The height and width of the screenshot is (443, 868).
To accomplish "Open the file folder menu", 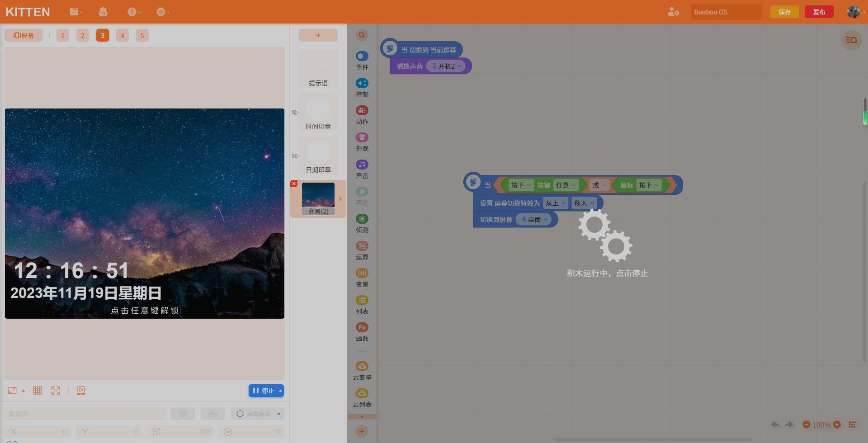I will pos(76,12).
